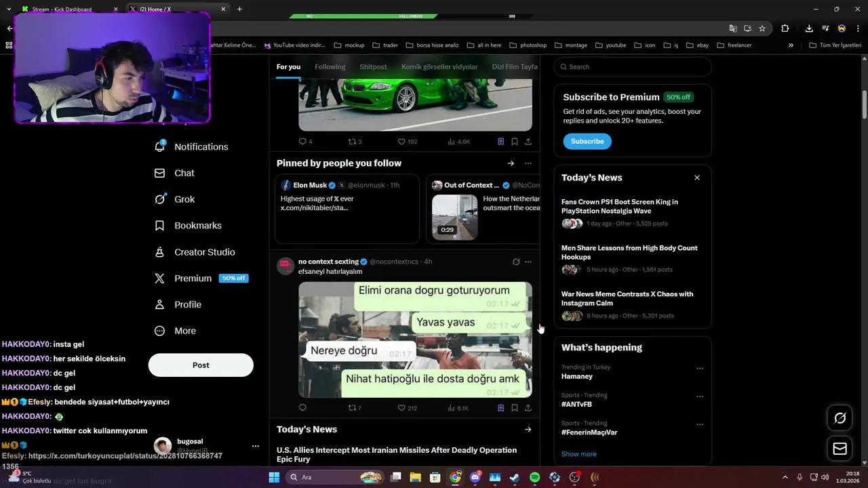Bookmark the green car post
This screenshot has width=868, height=488.
coord(514,141)
